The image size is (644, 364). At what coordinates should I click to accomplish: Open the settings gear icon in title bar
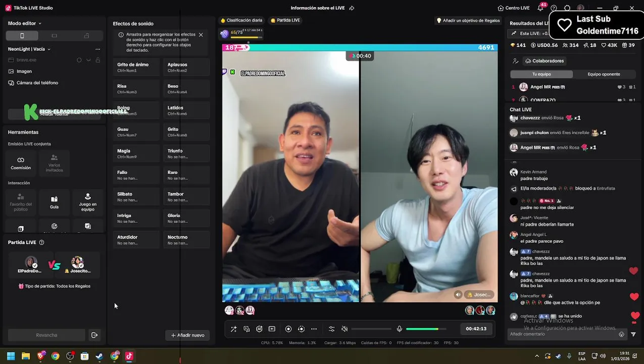(567, 8)
